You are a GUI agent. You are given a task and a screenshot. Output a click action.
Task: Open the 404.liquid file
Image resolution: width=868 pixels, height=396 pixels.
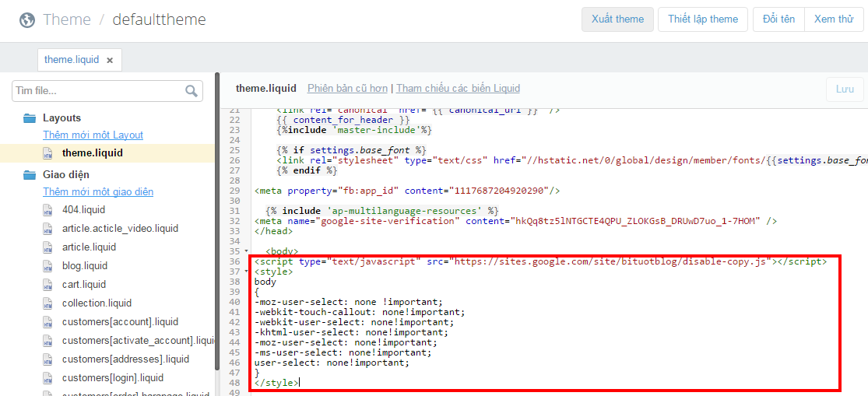point(83,210)
